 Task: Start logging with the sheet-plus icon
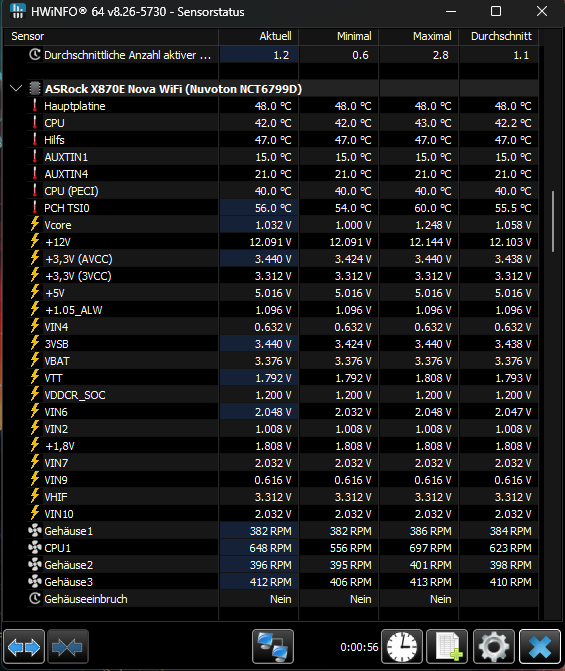click(x=448, y=646)
